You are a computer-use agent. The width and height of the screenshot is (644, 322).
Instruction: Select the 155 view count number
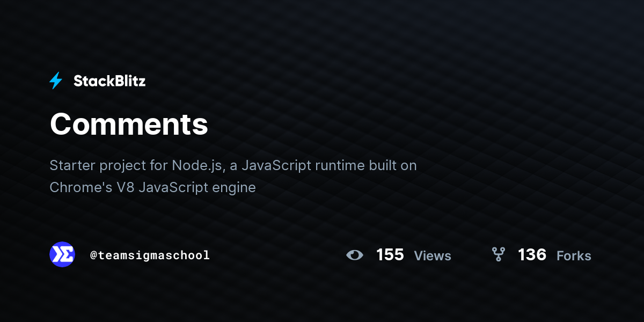point(390,255)
